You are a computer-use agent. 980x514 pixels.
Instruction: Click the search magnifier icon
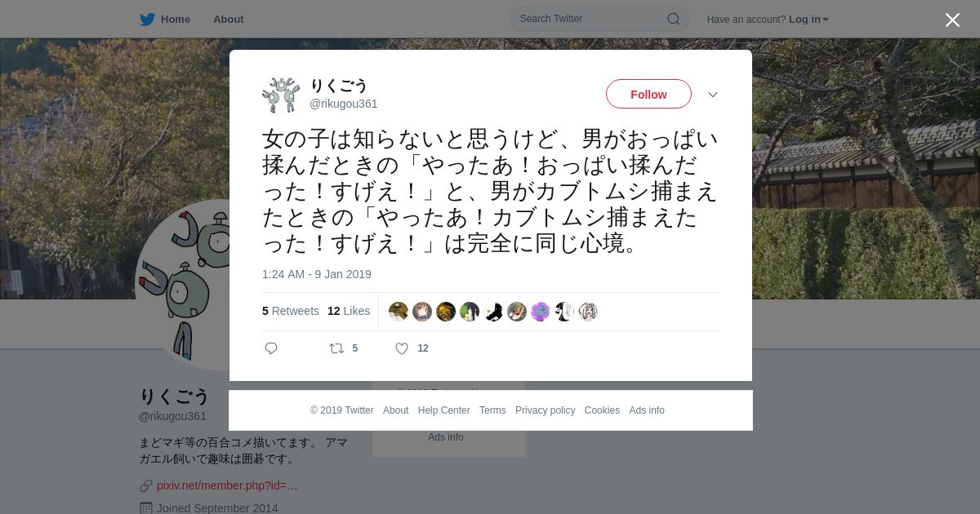(x=673, y=19)
